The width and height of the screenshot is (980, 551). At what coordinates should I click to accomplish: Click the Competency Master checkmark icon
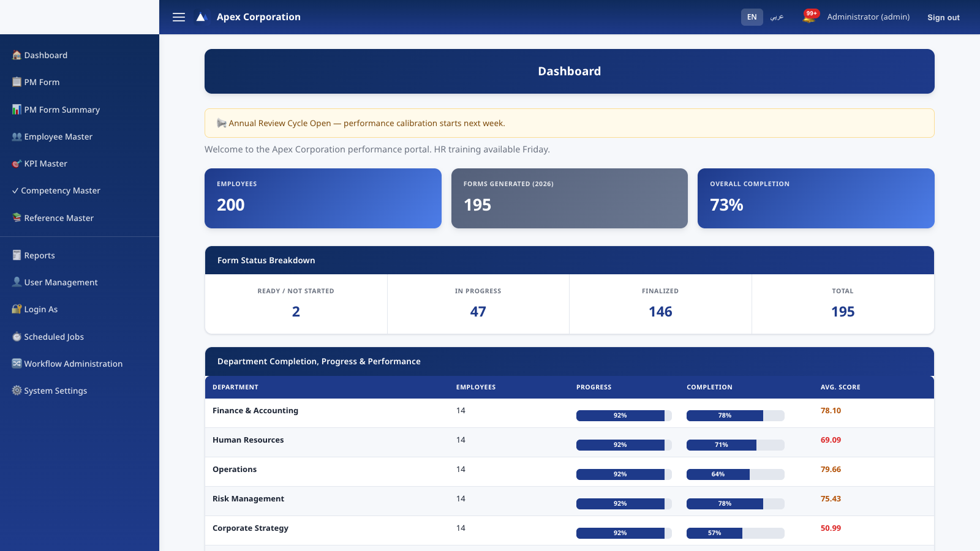pyautogui.click(x=15, y=190)
